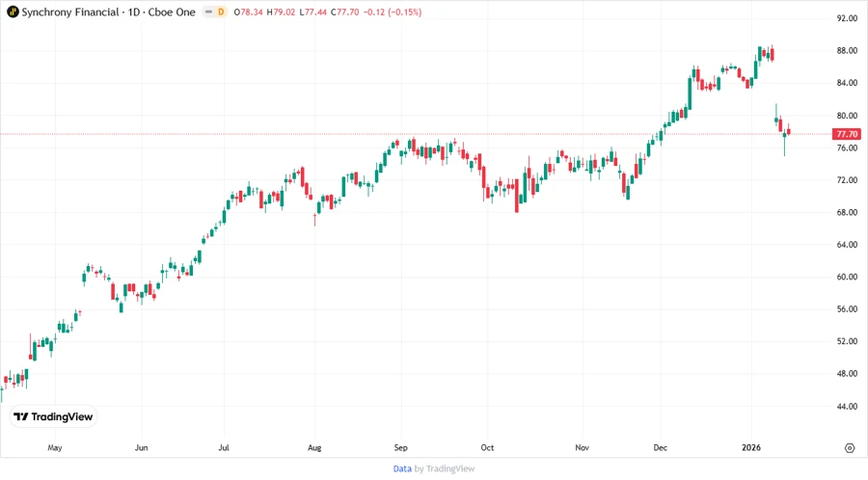Click the low value L77.44

[312, 12]
